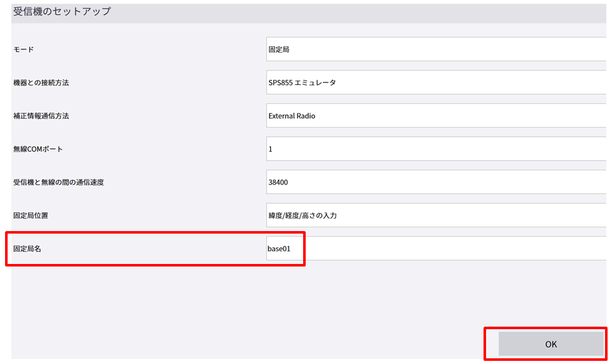Select the 無線COMポート field showing 1
This screenshot has height=364, width=612.
[435, 149]
